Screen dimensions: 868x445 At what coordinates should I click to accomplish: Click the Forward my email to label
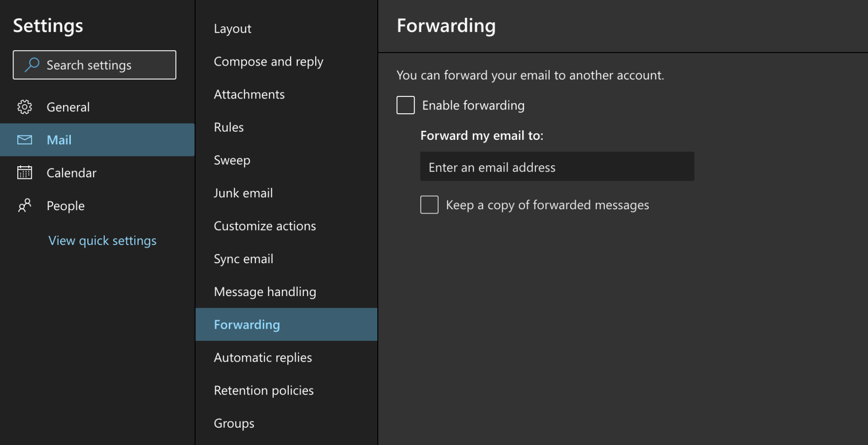click(x=482, y=135)
